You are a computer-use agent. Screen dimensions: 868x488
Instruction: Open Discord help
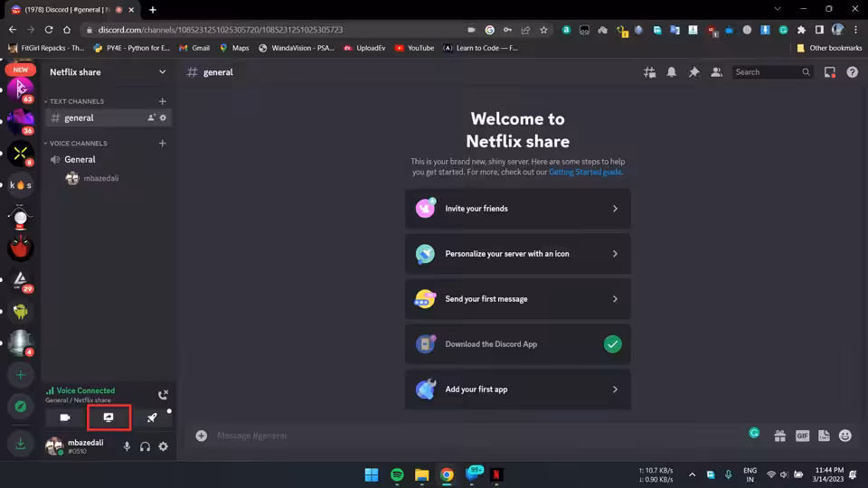click(852, 72)
